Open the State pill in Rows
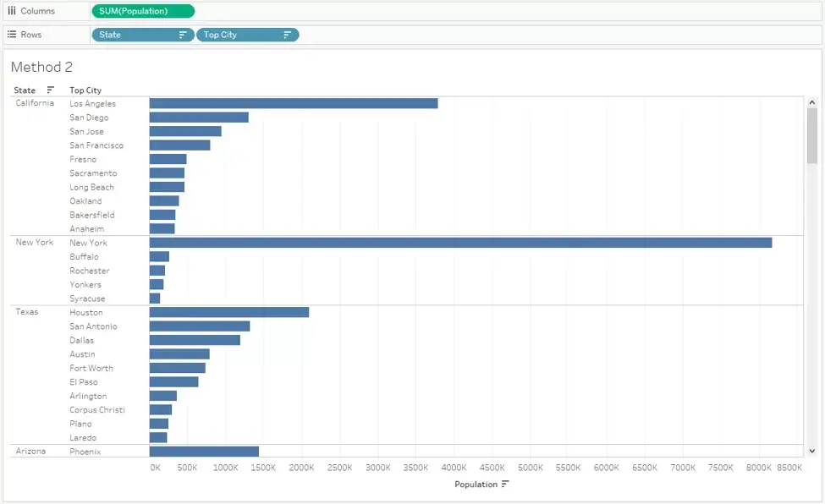Viewport: 825px width, 504px height. [143, 35]
